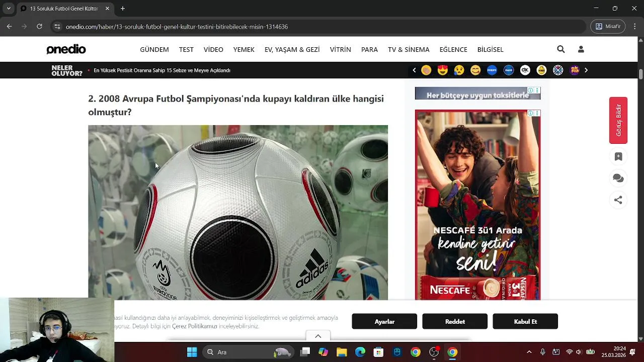Image resolution: width=644 pixels, height=362 pixels.
Task: Select the heart-eyes emoji category
Action: click(x=443, y=70)
